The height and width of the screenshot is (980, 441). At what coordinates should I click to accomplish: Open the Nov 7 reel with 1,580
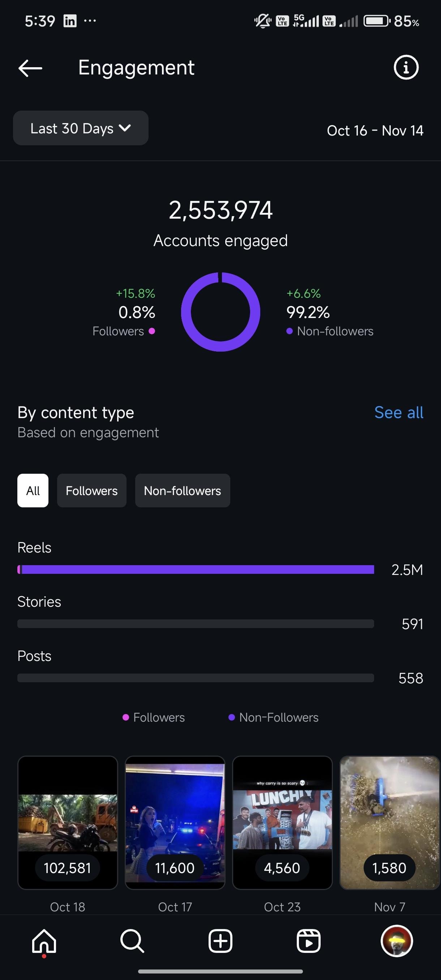coord(390,822)
